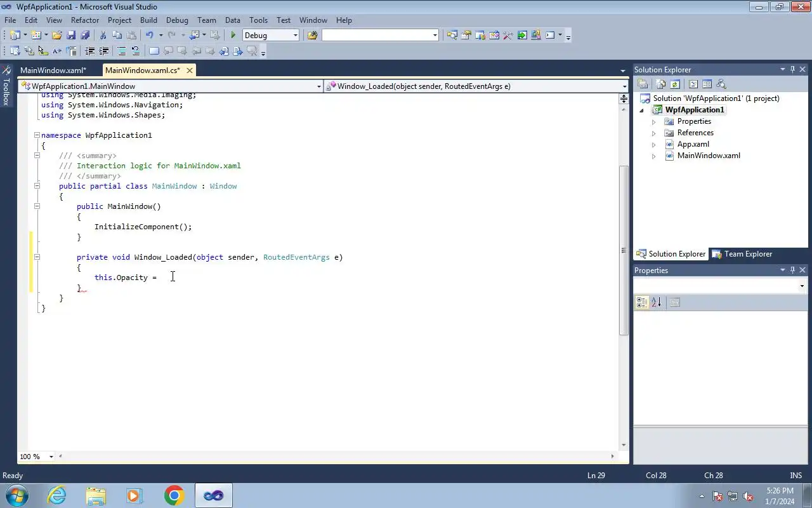Image resolution: width=812 pixels, height=508 pixels.
Task: Click the Add New Item toolbar icon
Action: click(36, 36)
